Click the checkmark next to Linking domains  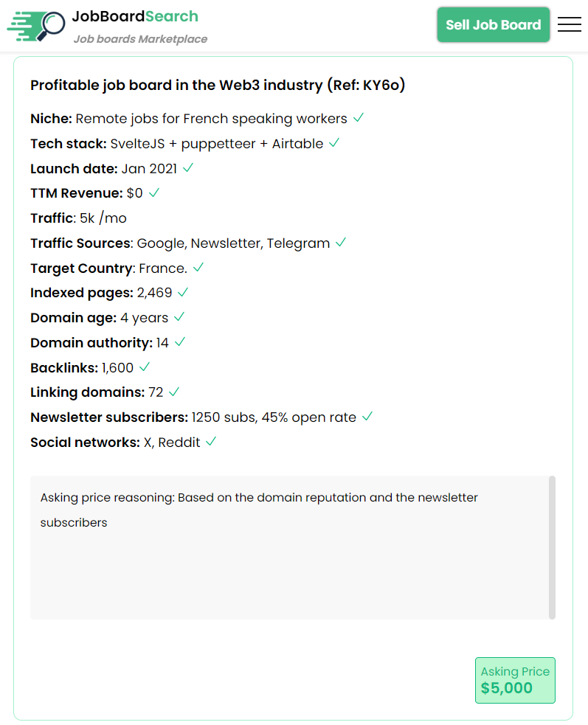(174, 392)
